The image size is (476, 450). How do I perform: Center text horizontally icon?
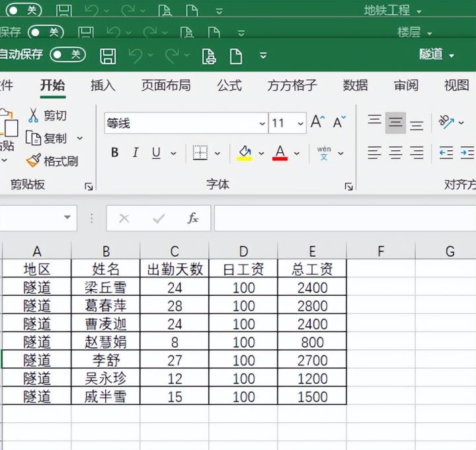pos(395,152)
